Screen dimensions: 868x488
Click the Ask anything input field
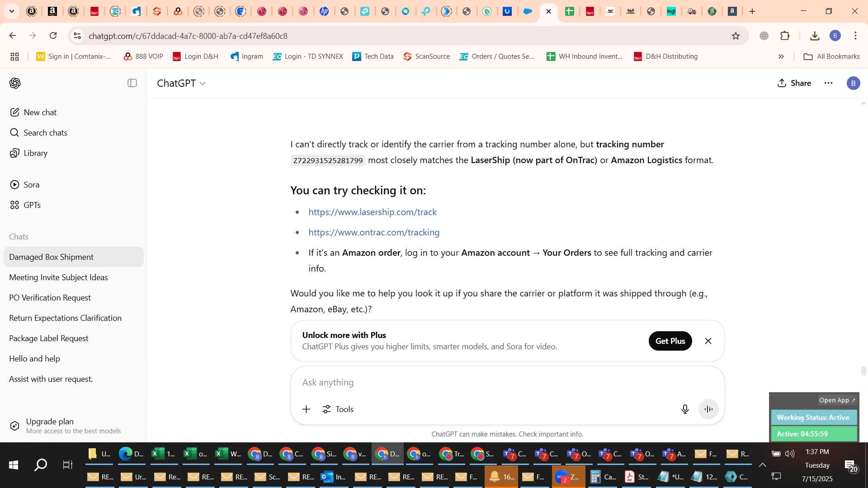506,382
